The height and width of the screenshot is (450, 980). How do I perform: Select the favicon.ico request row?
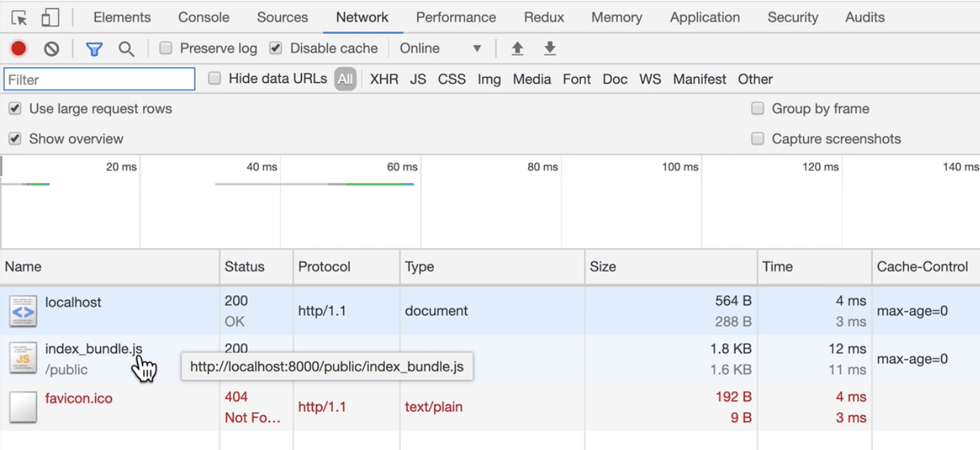pos(79,399)
